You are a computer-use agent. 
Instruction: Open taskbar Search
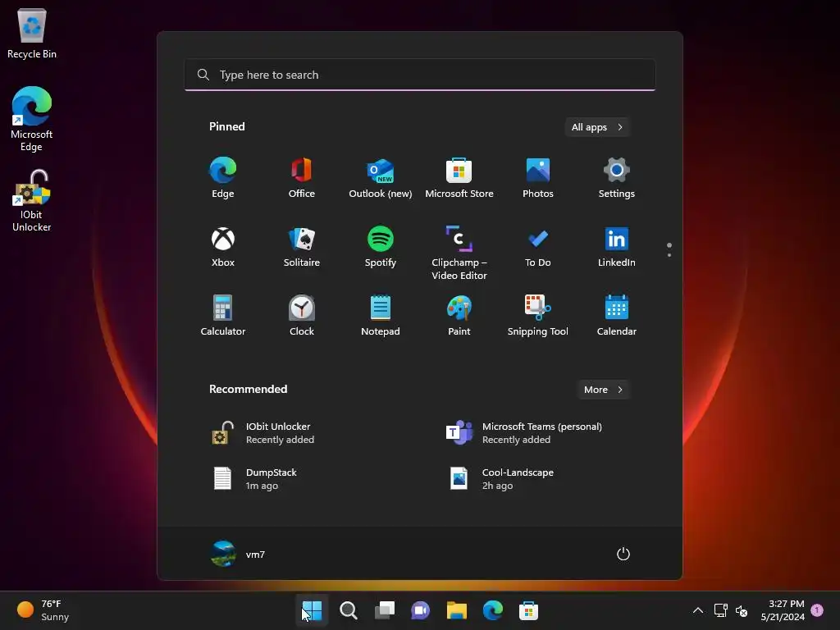348,610
